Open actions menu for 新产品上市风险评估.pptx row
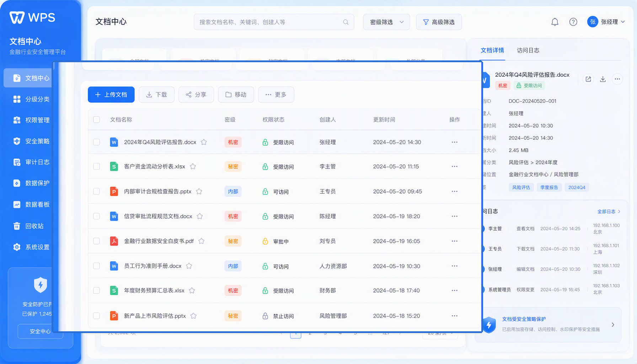 (454, 316)
